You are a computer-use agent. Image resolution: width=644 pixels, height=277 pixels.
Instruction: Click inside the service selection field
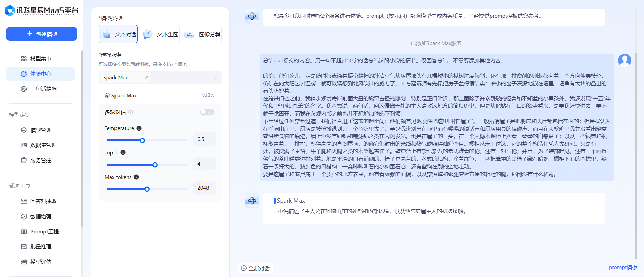pos(160,77)
